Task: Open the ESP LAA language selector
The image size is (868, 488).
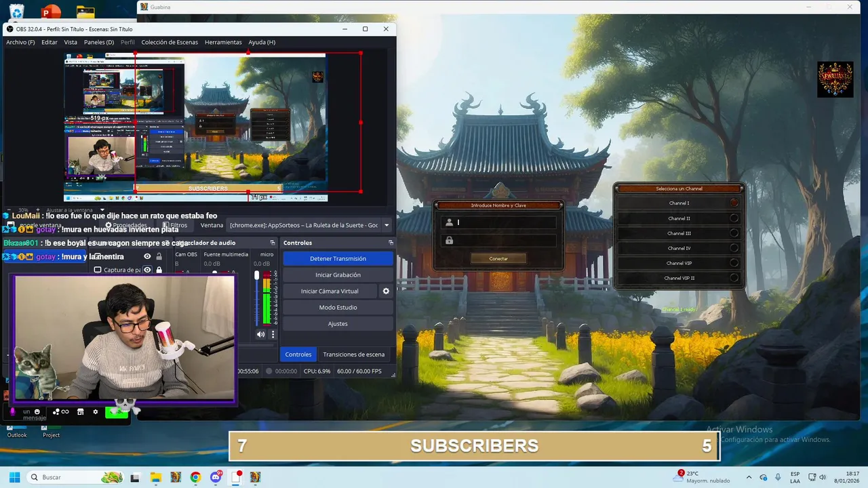Action: [x=795, y=477]
